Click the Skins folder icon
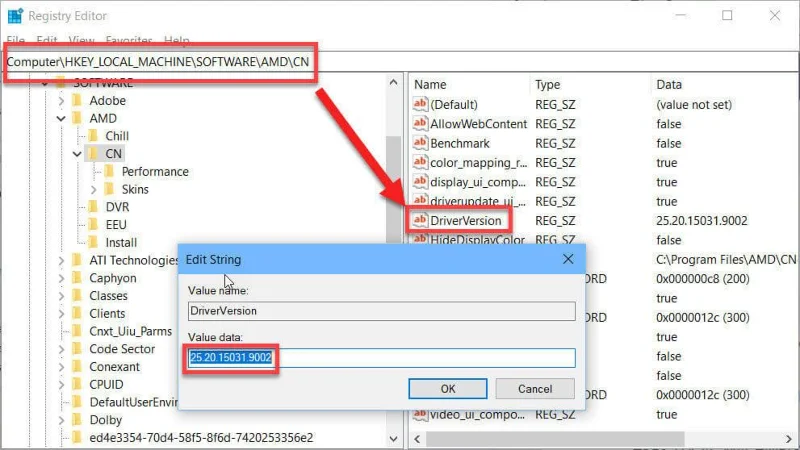 click(109, 189)
